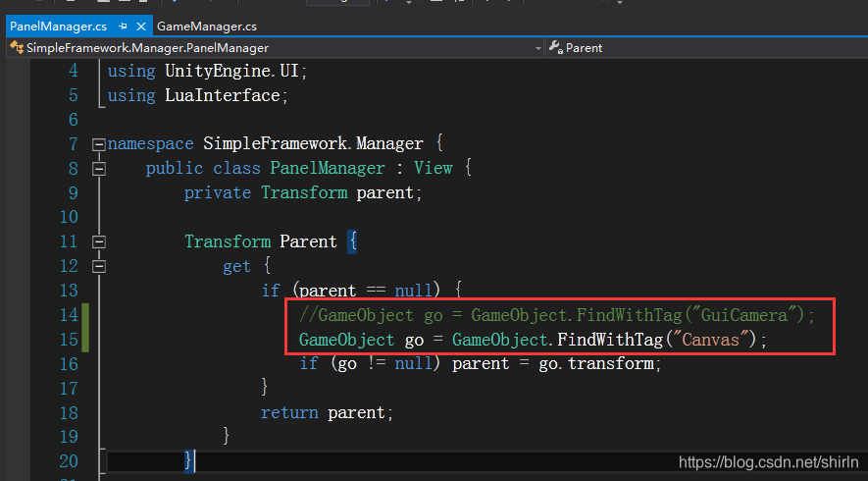Click the "get" keyword on line 12
The width and height of the screenshot is (868, 481).
coord(237,267)
